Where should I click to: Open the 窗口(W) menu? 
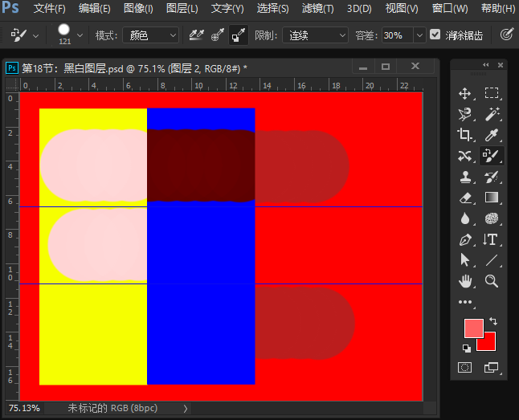click(450, 8)
